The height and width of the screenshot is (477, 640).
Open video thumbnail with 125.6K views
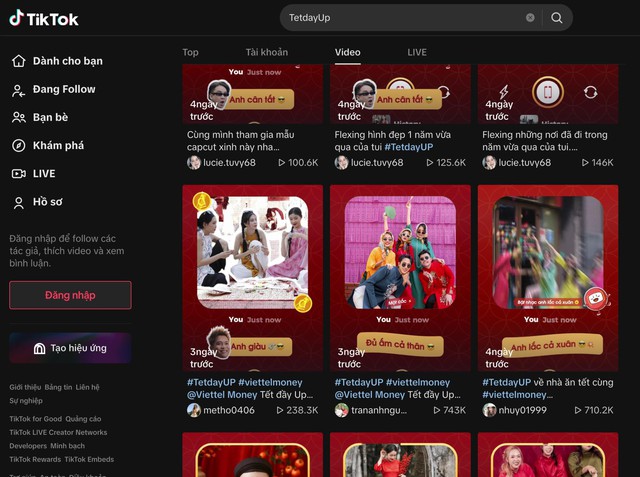pyautogui.click(x=400, y=94)
